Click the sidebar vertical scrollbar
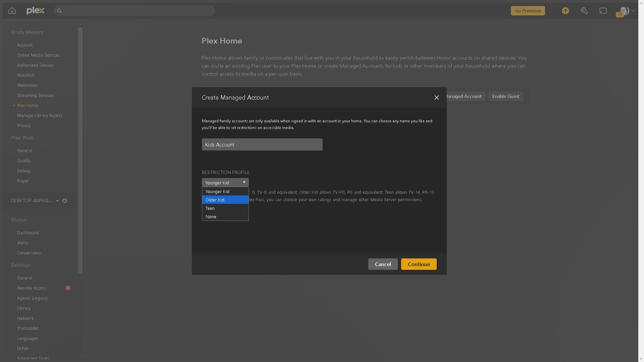644x362 pixels. click(x=80, y=151)
